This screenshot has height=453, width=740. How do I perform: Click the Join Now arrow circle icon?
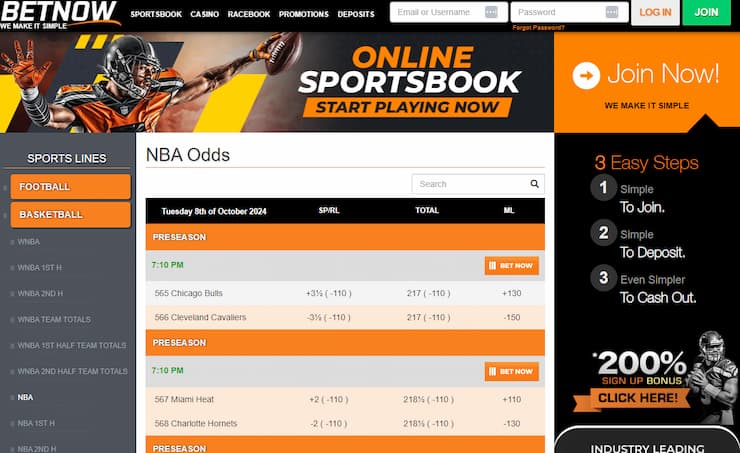tap(586, 76)
